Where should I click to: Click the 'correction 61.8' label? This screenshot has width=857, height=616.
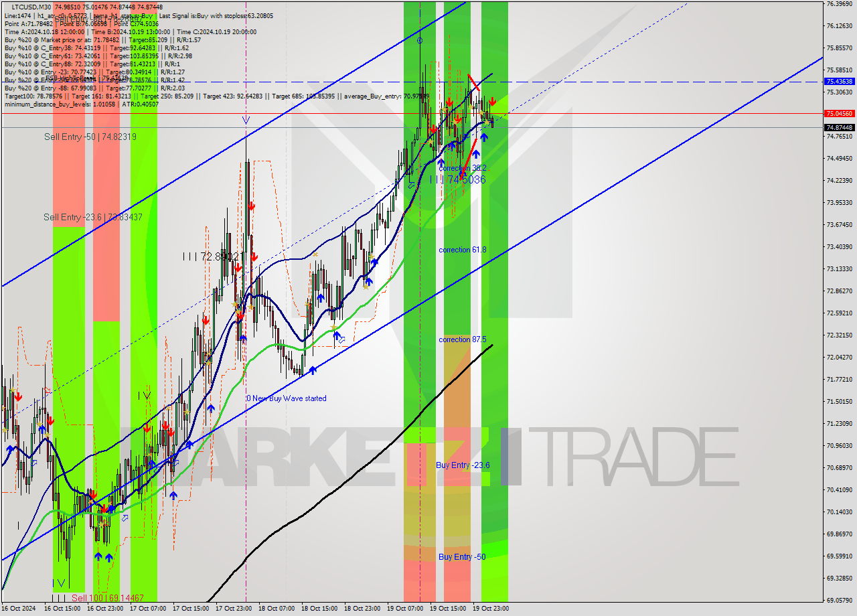pyautogui.click(x=462, y=250)
